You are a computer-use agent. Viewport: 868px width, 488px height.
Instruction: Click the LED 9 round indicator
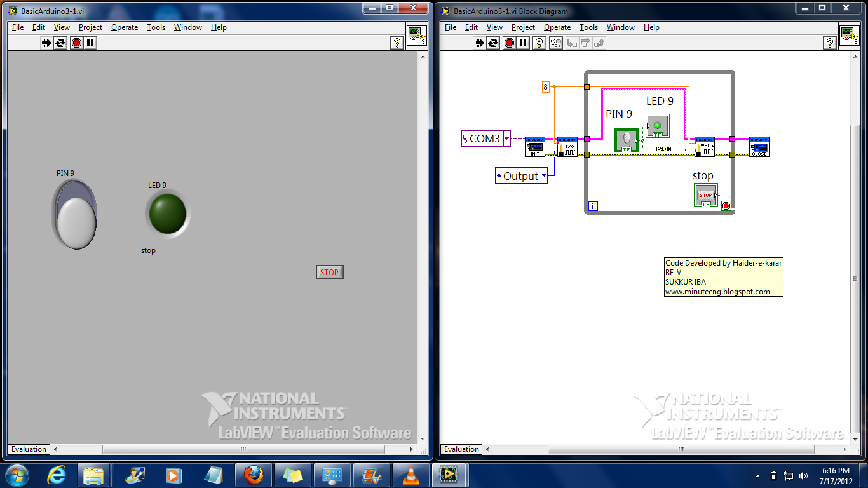pyautogui.click(x=167, y=213)
